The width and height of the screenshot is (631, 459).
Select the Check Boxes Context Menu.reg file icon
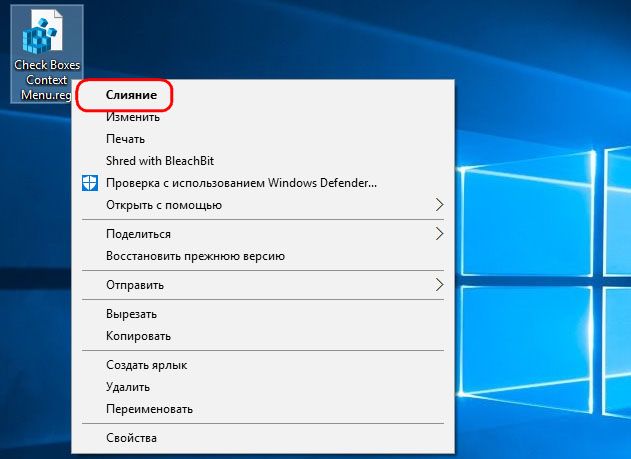click(x=43, y=32)
